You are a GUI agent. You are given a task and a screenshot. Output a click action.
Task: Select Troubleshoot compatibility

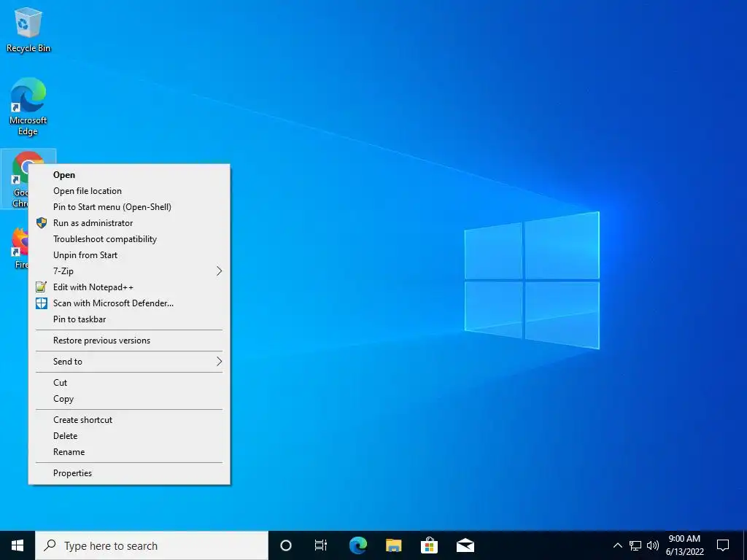[x=130, y=239]
